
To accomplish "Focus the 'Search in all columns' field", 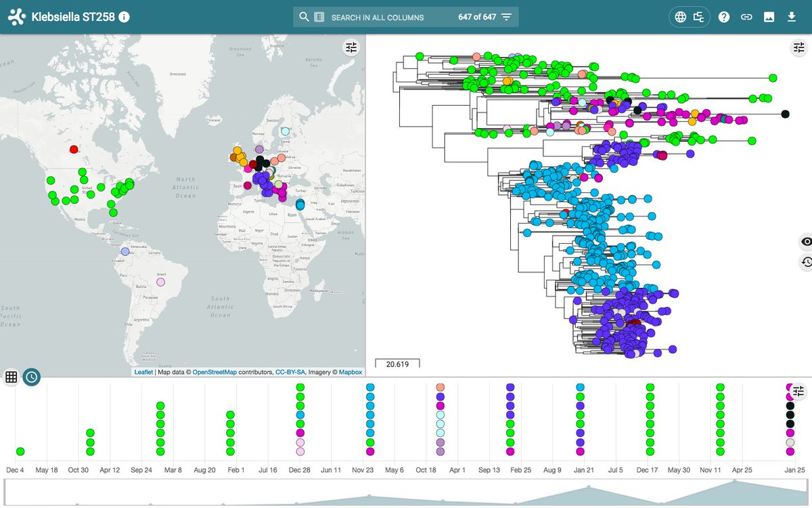I will click(378, 18).
